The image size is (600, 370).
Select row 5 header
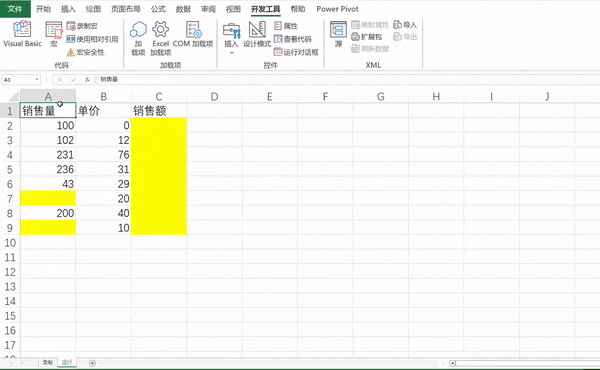(x=10, y=170)
